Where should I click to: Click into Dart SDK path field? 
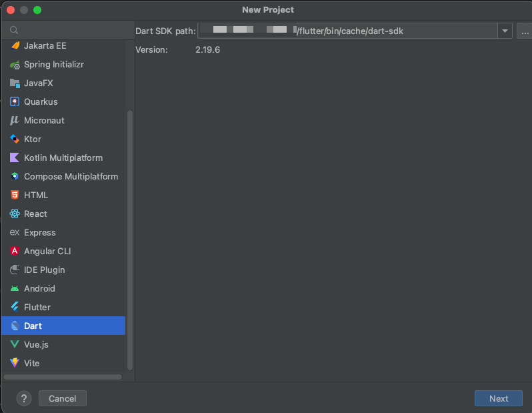click(347, 31)
